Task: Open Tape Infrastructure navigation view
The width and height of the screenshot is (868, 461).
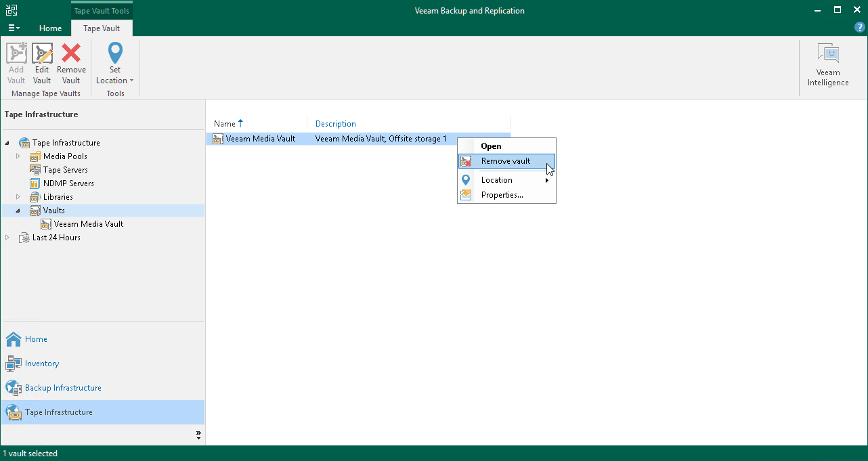Action: click(x=103, y=412)
